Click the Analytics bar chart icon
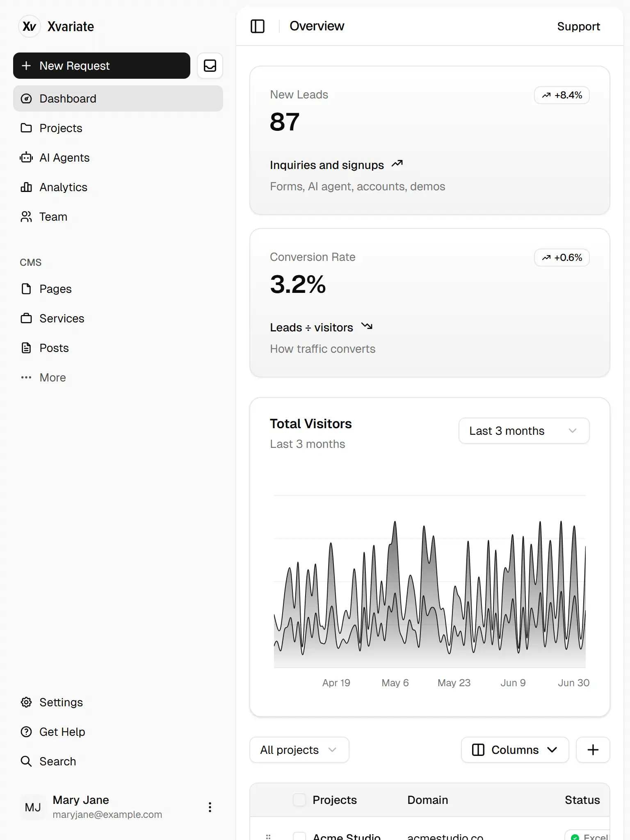 click(x=26, y=187)
